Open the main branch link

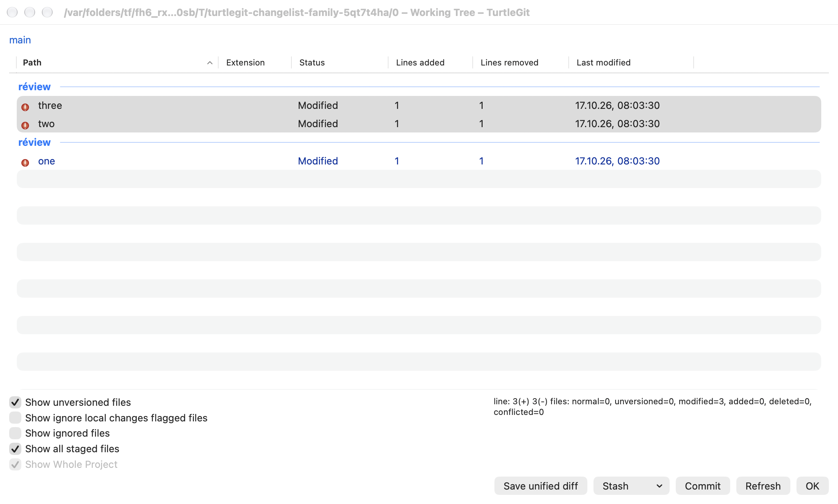click(20, 40)
